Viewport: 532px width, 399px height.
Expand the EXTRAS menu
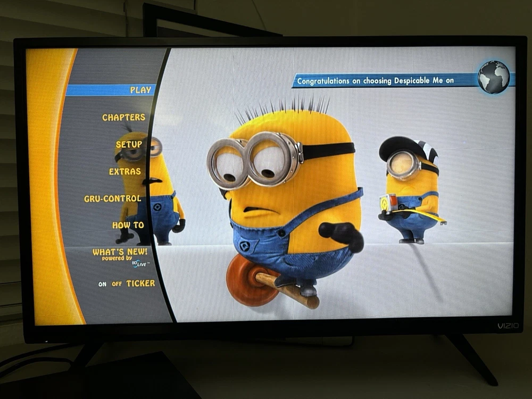125,171
